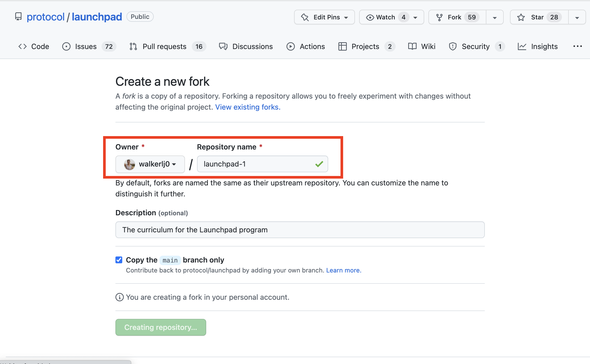Viewport: 590px width, 364px height.
Task: Click the Repository name field launchpad-1
Action: (x=262, y=164)
